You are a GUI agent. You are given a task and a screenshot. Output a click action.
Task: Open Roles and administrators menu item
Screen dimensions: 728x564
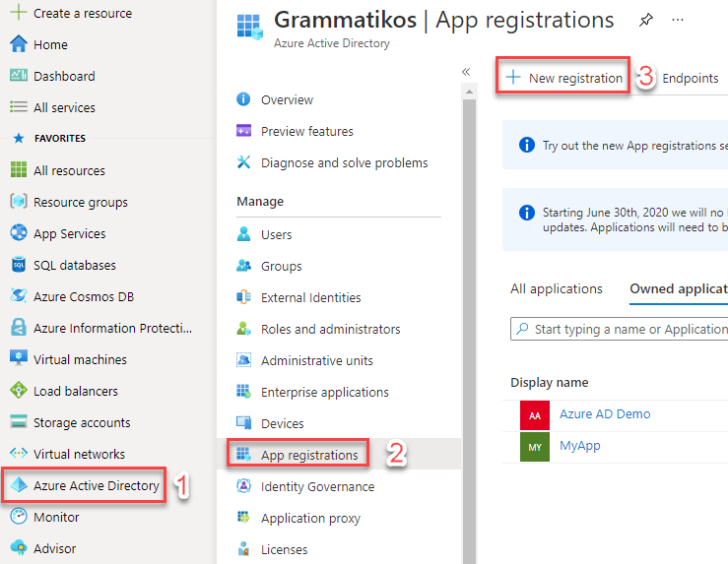click(338, 329)
